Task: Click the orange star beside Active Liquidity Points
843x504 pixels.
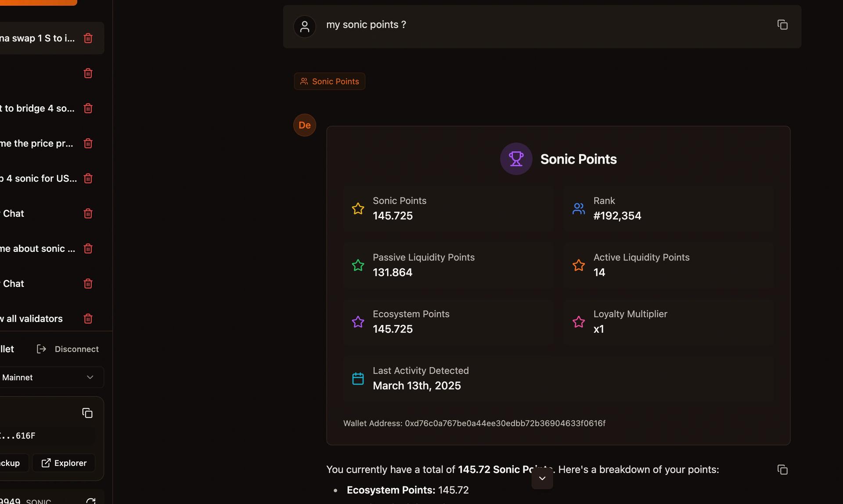Action: [x=579, y=265]
